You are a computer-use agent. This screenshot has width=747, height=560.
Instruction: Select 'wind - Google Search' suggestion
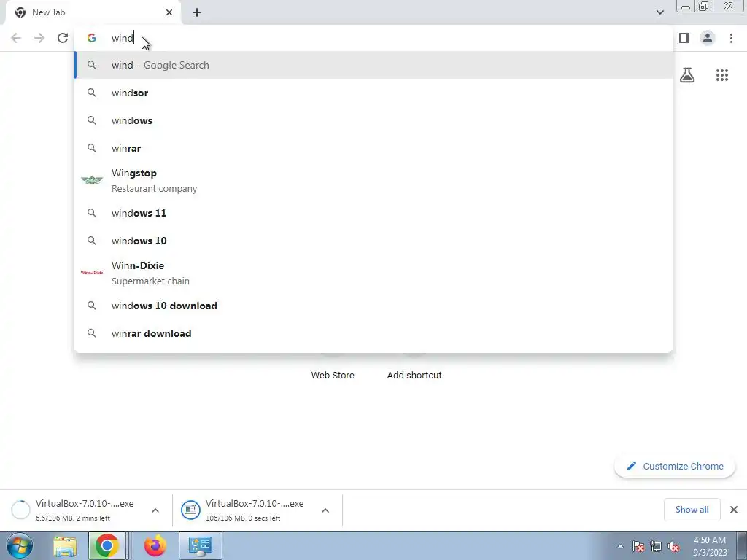tap(373, 65)
